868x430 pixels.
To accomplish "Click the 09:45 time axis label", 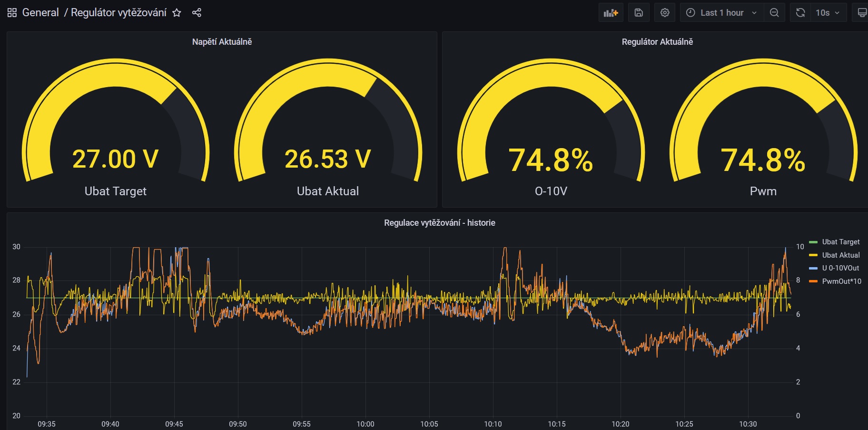I will [x=174, y=424].
